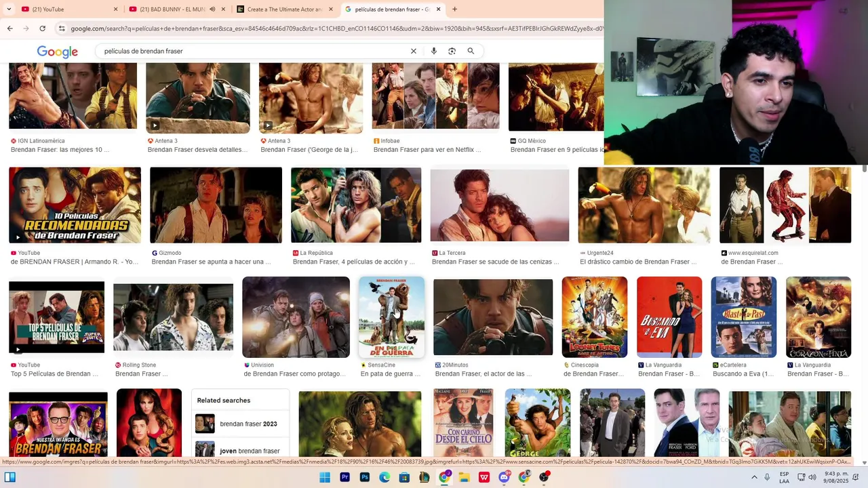
Task: Open 20Minutos Brendan Fraser, el actor link
Action: 483,373
